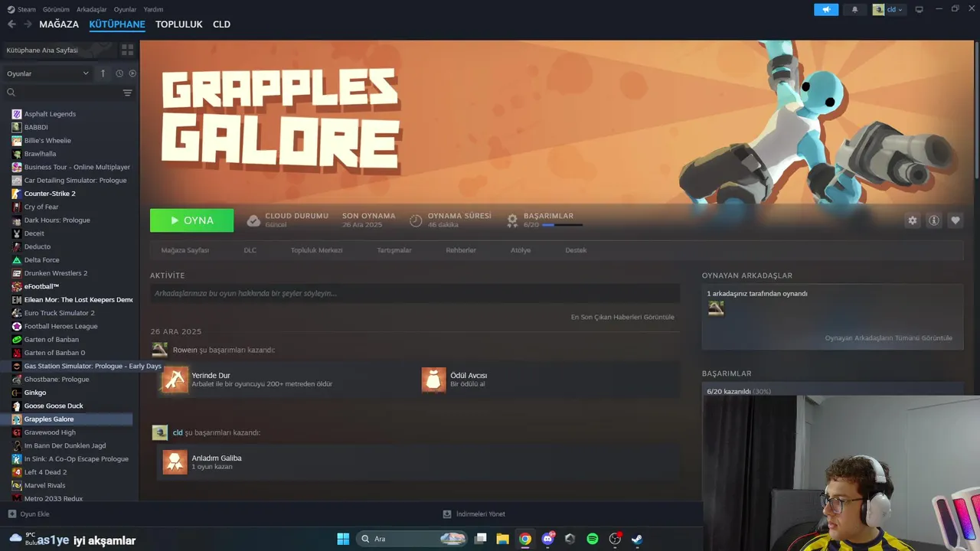Viewport: 980px width, 551px height.
Task: Open the Yardım menu
Action: 153,9
